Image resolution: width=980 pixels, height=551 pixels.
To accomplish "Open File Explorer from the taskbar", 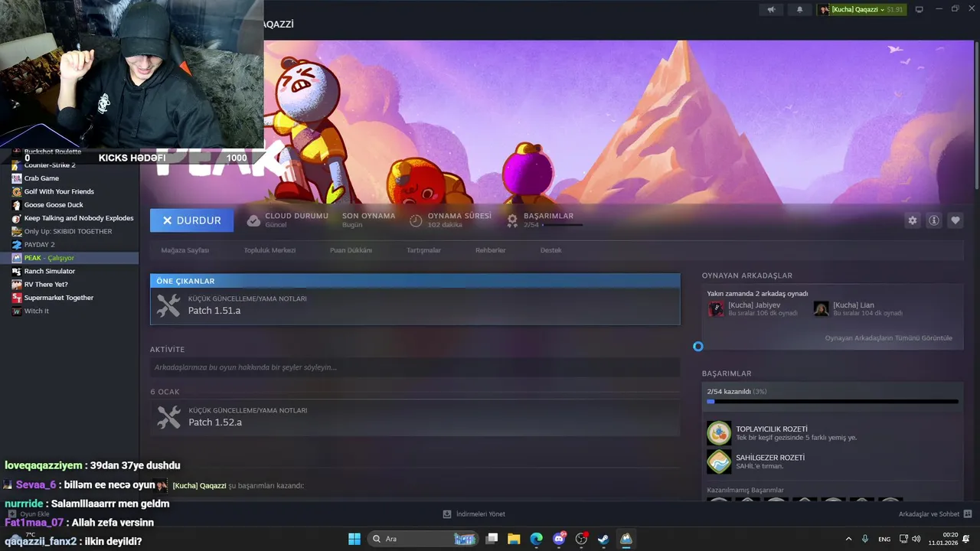I will (x=514, y=539).
